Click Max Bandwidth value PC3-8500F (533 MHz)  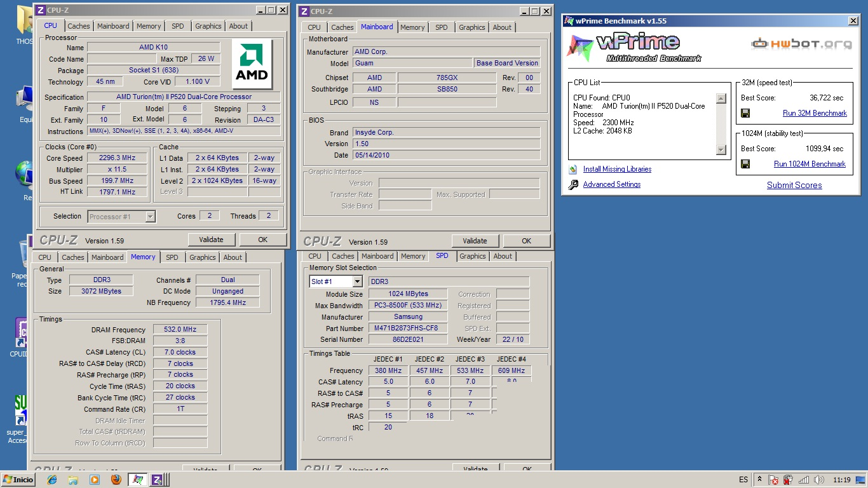click(x=408, y=306)
